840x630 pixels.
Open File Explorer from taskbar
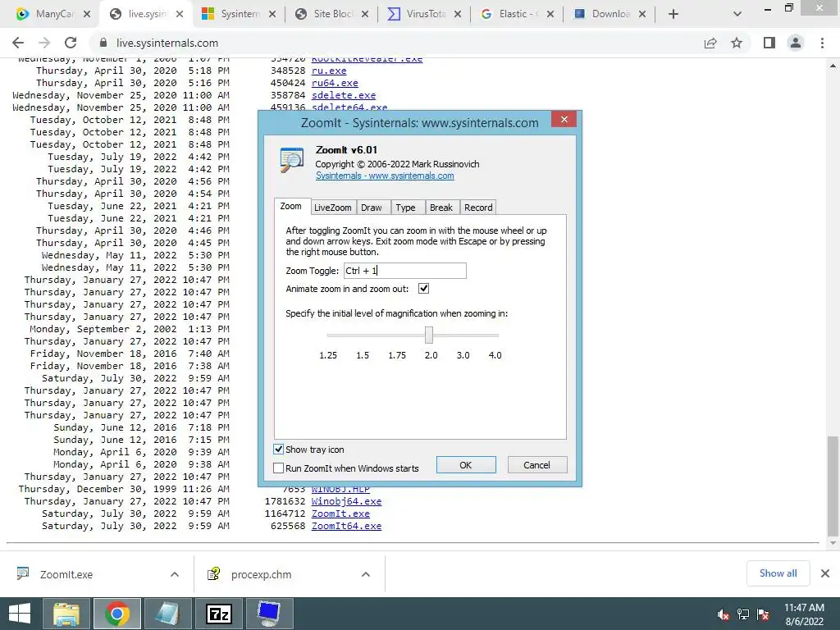point(66,614)
